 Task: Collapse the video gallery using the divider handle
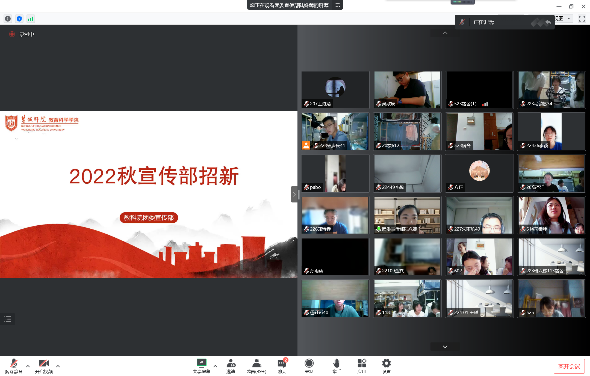click(x=294, y=194)
